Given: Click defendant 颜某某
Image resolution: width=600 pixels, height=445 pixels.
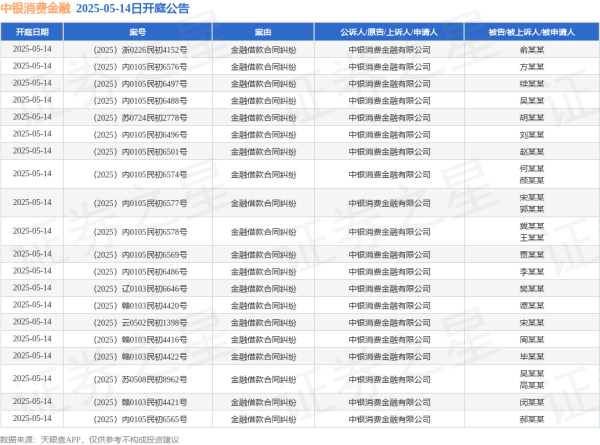Looking at the screenshot, I should [x=532, y=180].
